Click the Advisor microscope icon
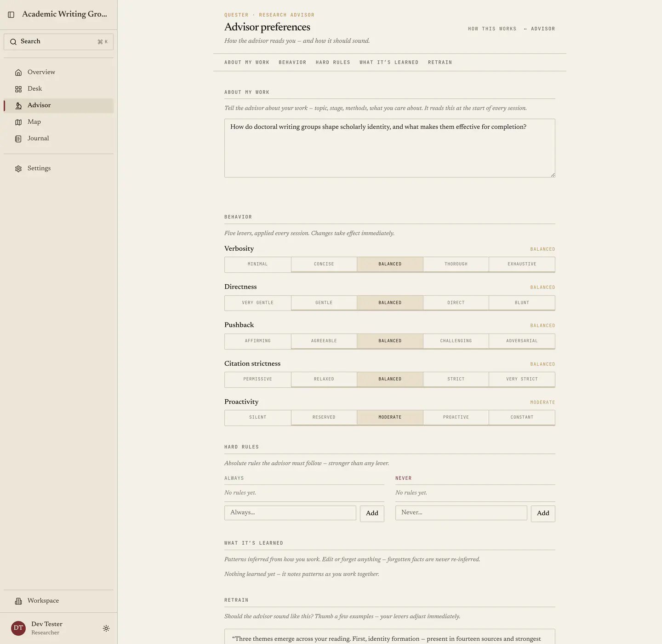The image size is (662, 644). (x=18, y=106)
